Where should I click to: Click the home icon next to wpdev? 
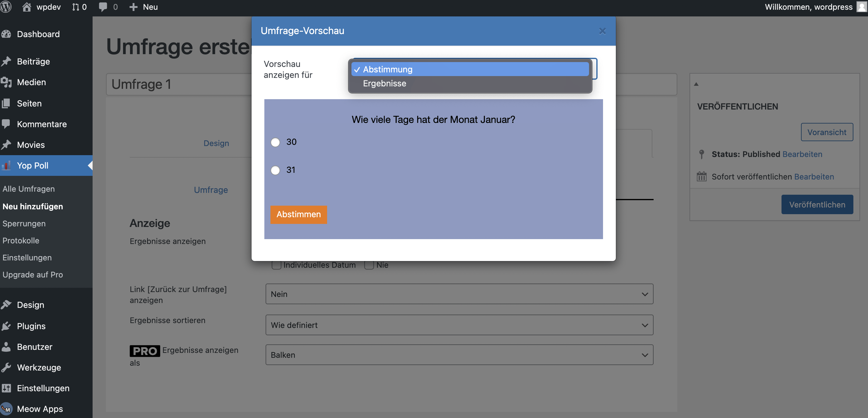pyautogui.click(x=26, y=7)
